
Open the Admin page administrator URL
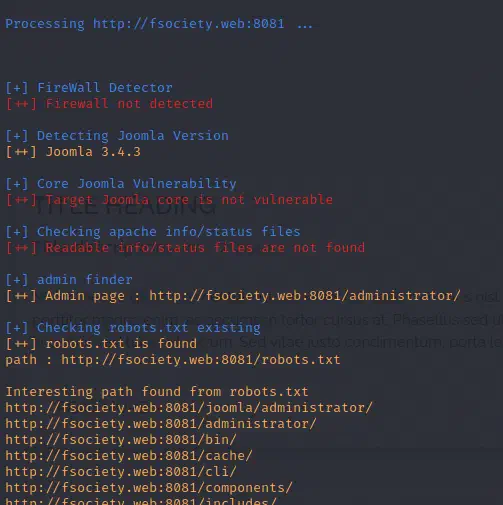point(305,296)
